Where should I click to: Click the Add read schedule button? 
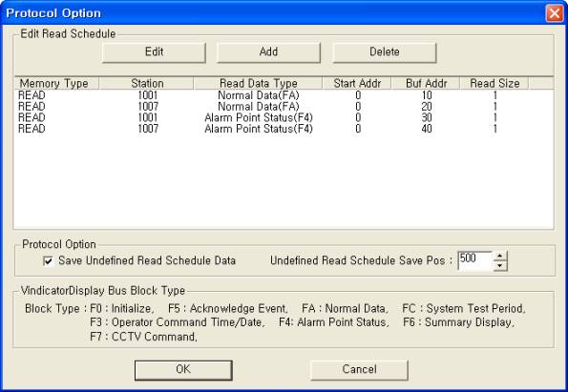pyautogui.click(x=268, y=52)
